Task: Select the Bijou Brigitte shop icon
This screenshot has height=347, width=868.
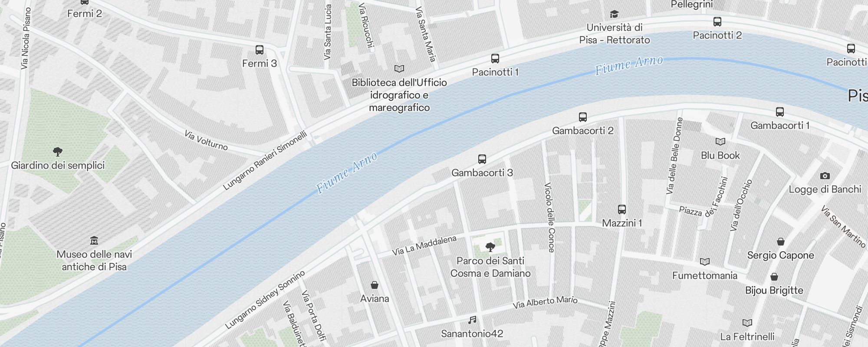Action: click(774, 277)
